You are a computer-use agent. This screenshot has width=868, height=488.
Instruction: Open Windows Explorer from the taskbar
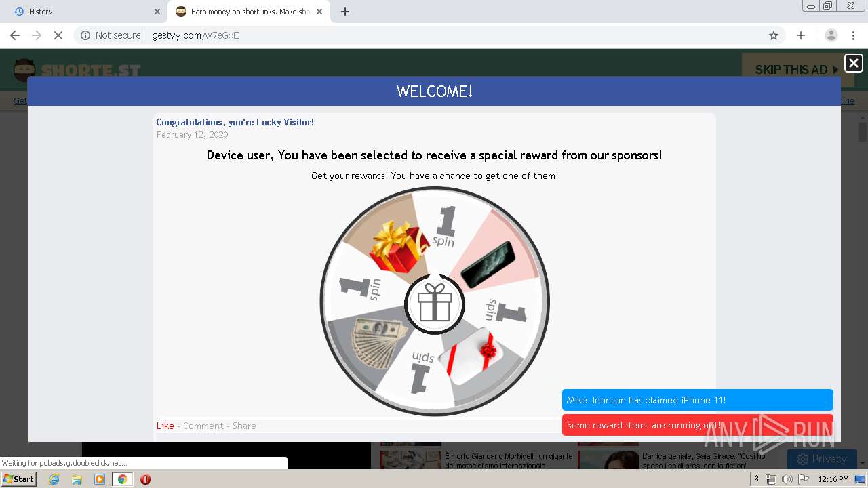pos(77,479)
